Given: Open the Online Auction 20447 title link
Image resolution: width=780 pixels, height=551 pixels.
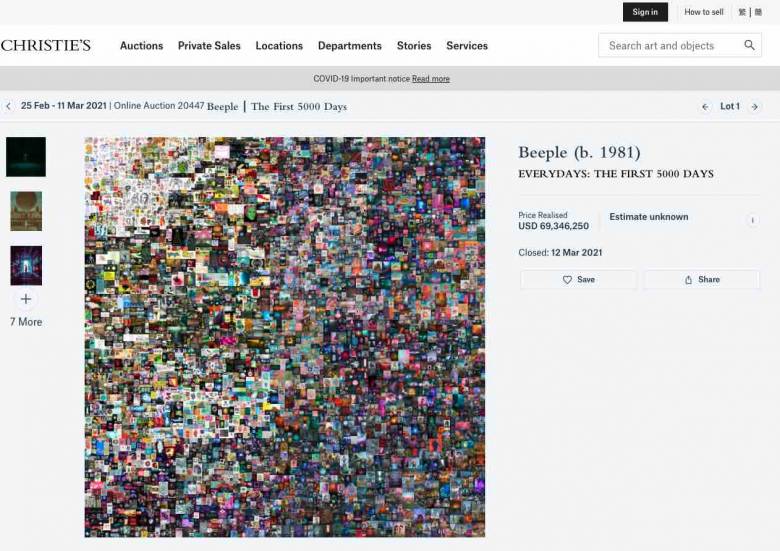Looking at the screenshot, I should pyautogui.click(x=277, y=106).
